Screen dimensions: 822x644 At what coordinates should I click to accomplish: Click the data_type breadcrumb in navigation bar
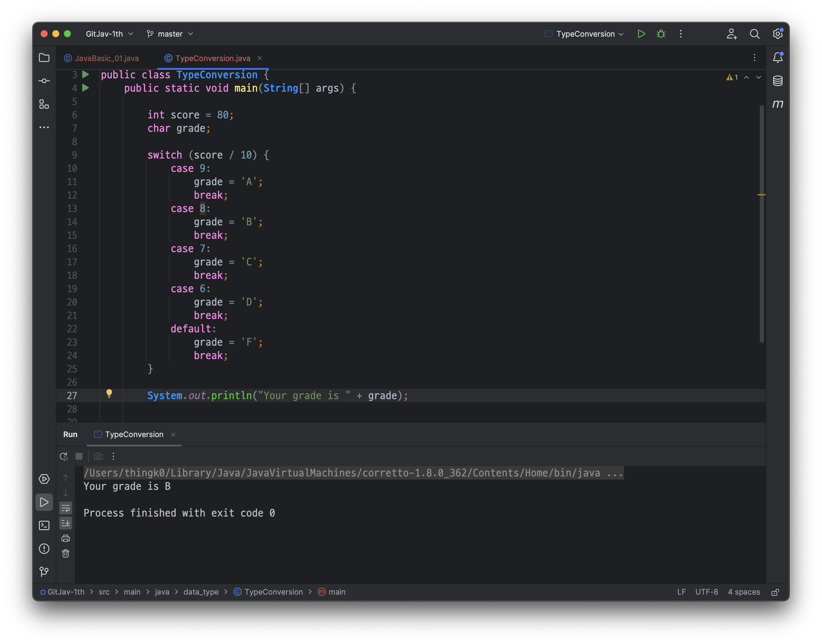(201, 592)
